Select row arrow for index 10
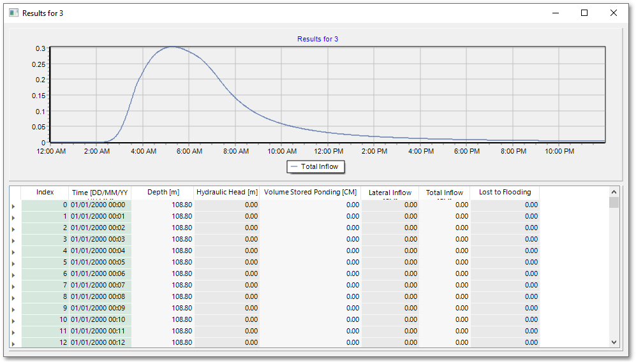This screenshot has width=636, height=364. click(13, 321)
